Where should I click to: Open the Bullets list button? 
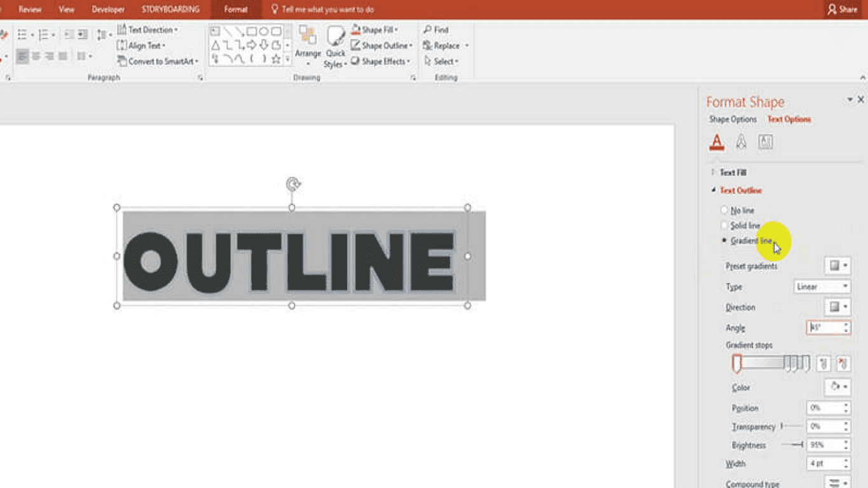pos(25,35)
